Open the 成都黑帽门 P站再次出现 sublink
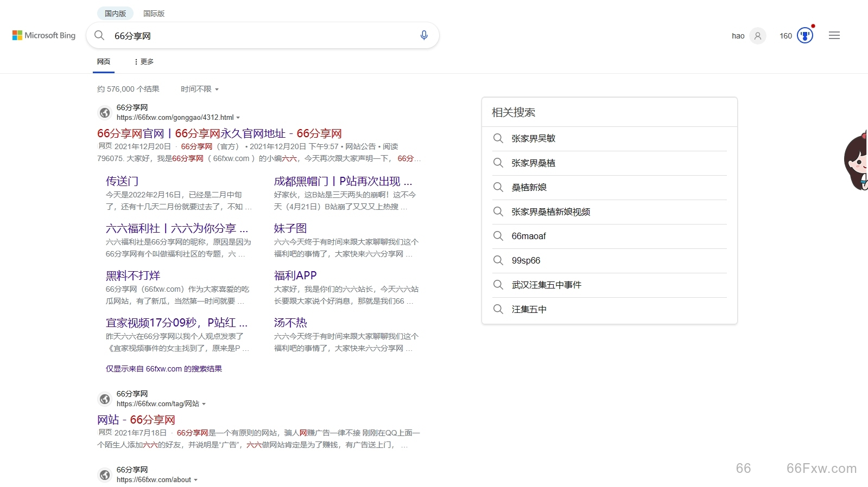The image size is (868, 487). [x=343, y=181]
